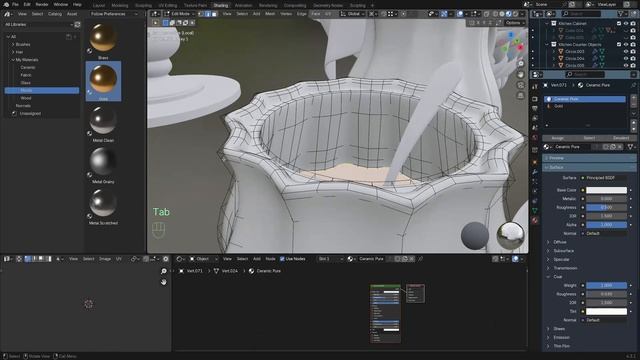Uncheck Kitchen Counter Objects exclude checkbox
Screen dimensions: 640x360
(619, 44)
